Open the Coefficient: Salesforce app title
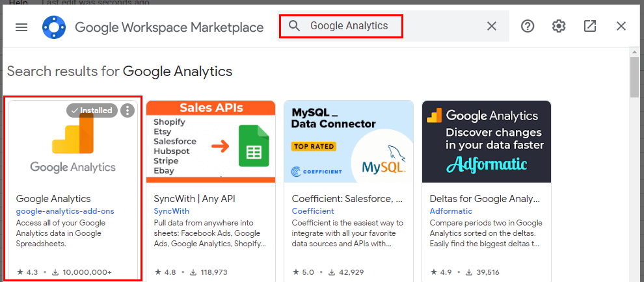 (347, 199)
